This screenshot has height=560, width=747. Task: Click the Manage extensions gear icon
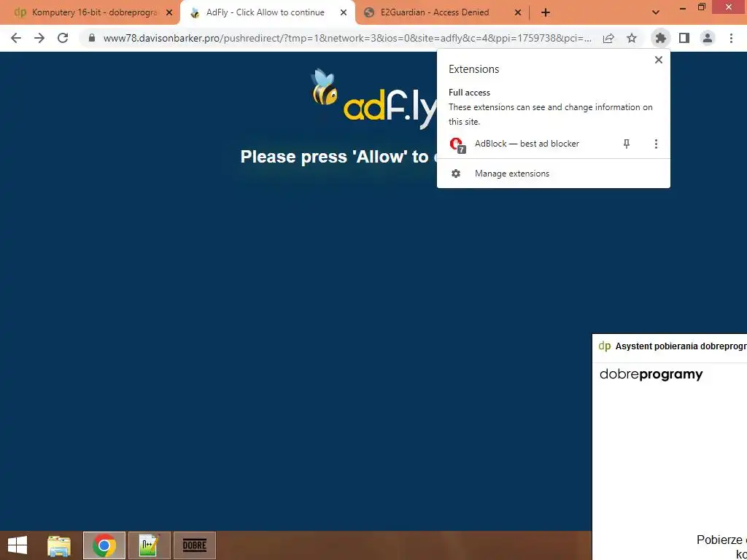[x=456, y=174]
